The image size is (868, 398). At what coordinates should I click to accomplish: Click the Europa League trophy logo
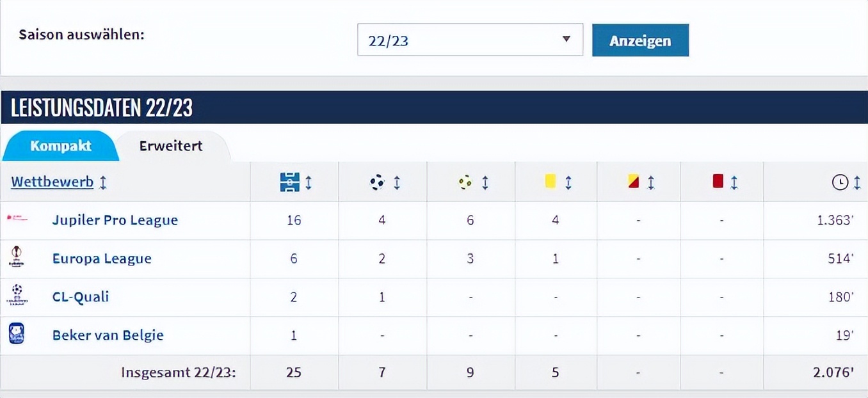tap(17, 258)
